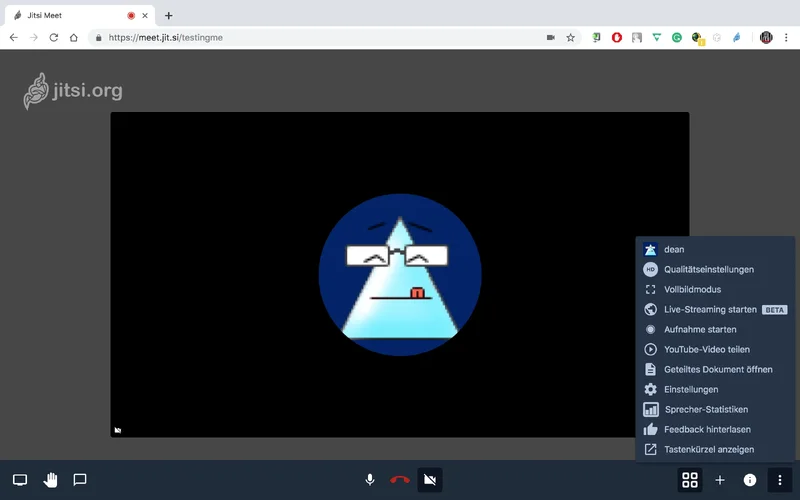
Task: Click the dean avatar in the video area
Action: click(400, 274)
